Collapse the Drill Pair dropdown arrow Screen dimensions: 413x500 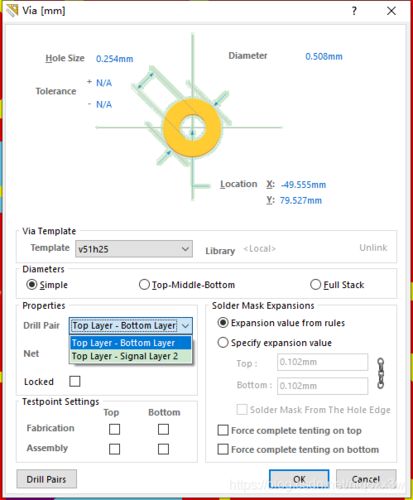pyautogui.click(x=186, y=326)
